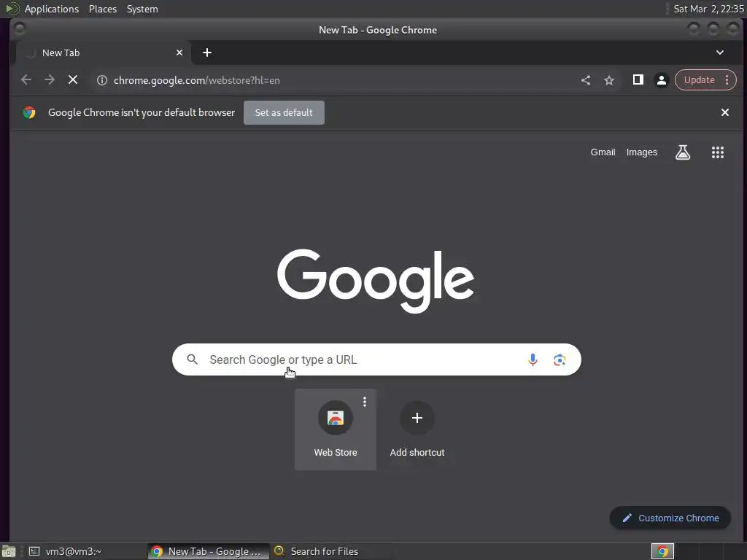Image resolution: width=747 pixels, height=560 pixels.
Task: Open Web Store shortcut options menu
Action: [365, 402]
